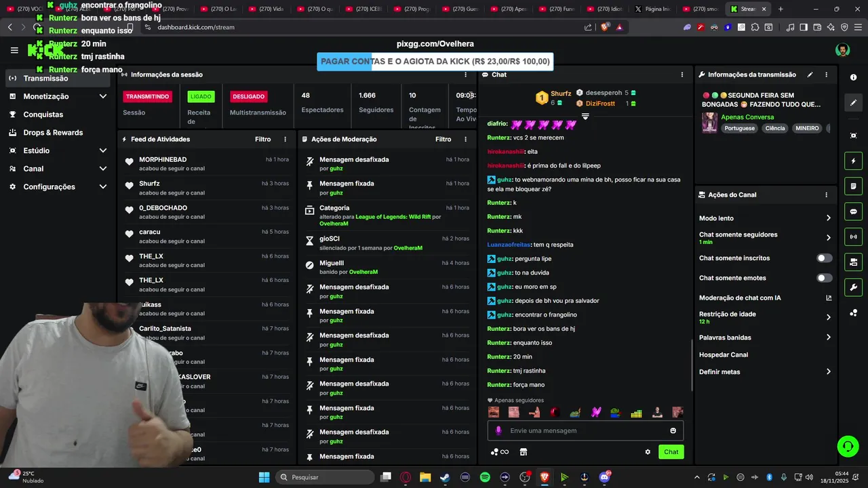Toggle the chat bubble panel icon

(853, 211)
